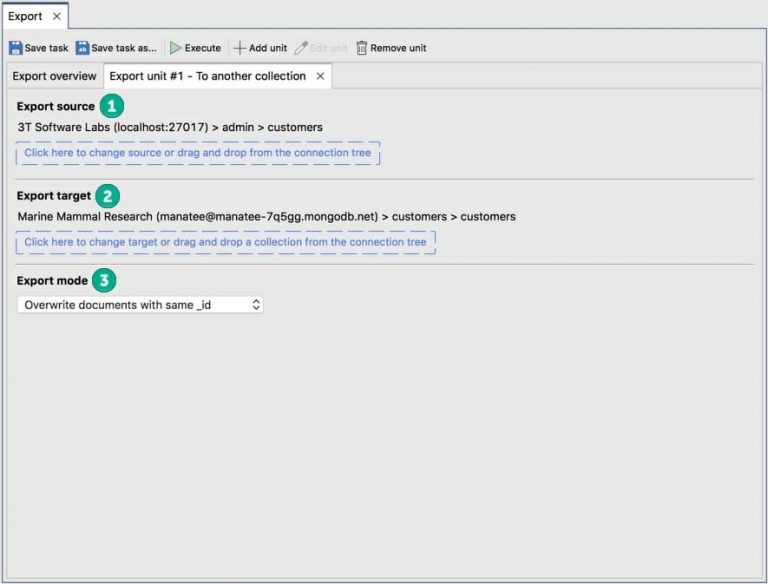Click the green number 2 badge
The image size is (768, 584).
point(108,196)
